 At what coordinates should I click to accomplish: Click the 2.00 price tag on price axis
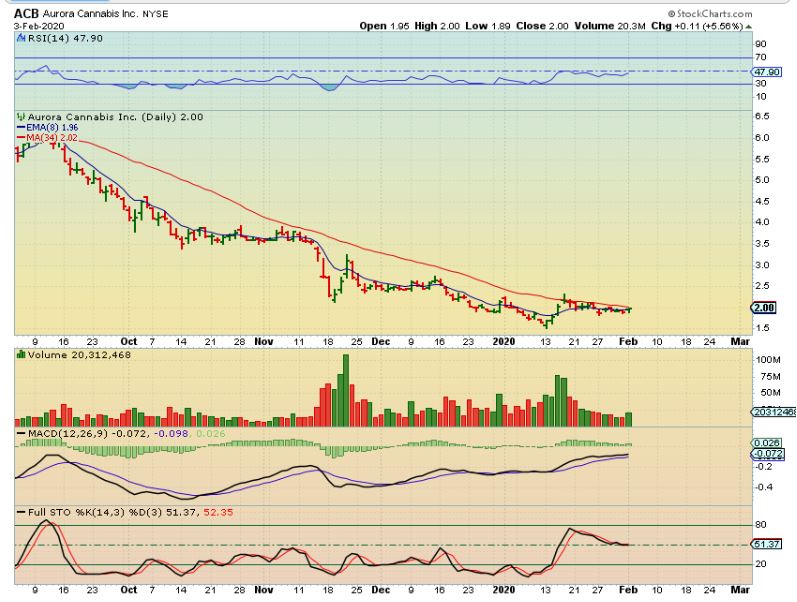pyautogui.click(x=763, y=307)
